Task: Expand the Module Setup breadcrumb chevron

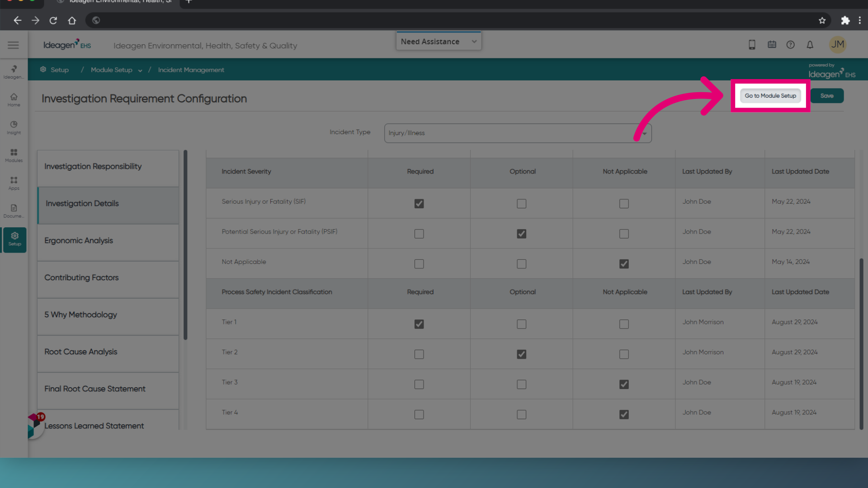Action: click(140, 70)
